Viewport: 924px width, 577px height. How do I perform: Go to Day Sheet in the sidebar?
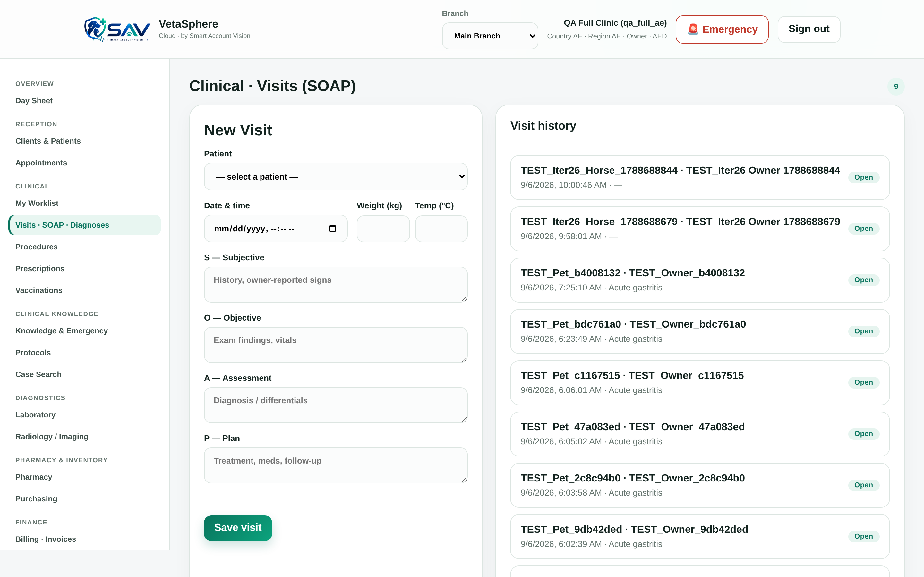[x=34, y=101]
